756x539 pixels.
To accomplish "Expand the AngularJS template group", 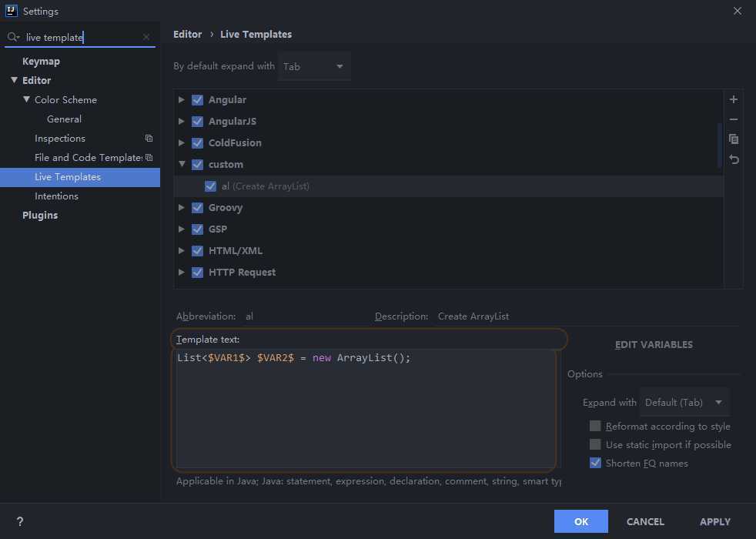I will 181,121.
